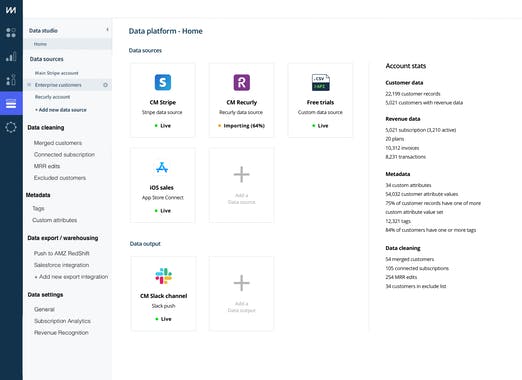Click the App Store icon on iOS sales card
The image size is (522, 380).
(x=162, y=167)
